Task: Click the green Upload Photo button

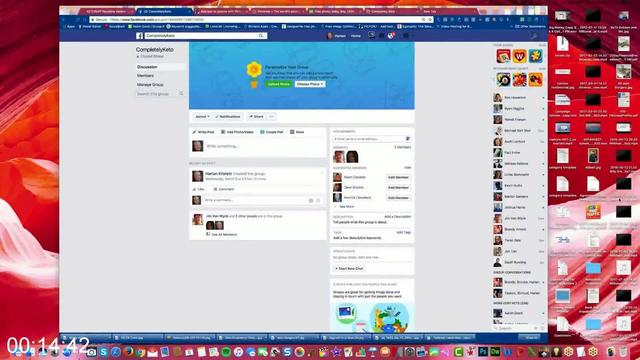Action: (x=279, y=84)
